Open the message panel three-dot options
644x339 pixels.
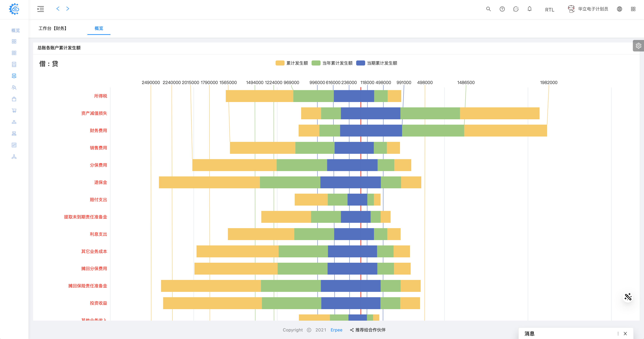618,333
